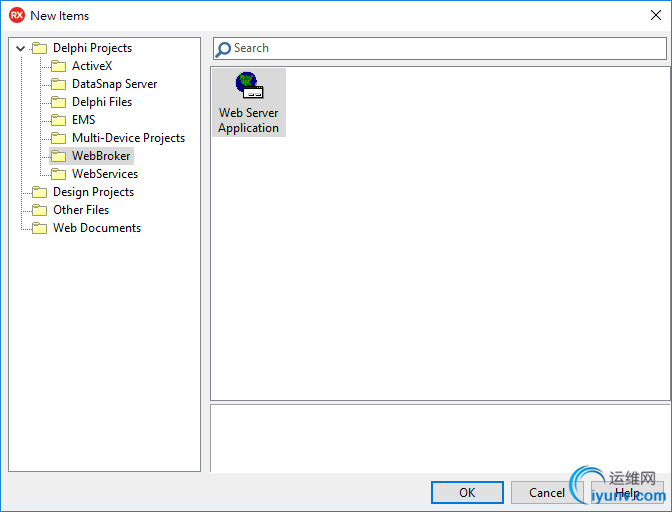The image size is (672, 512).
Task: Select the Design Projects category
Action: click(93, 192)
